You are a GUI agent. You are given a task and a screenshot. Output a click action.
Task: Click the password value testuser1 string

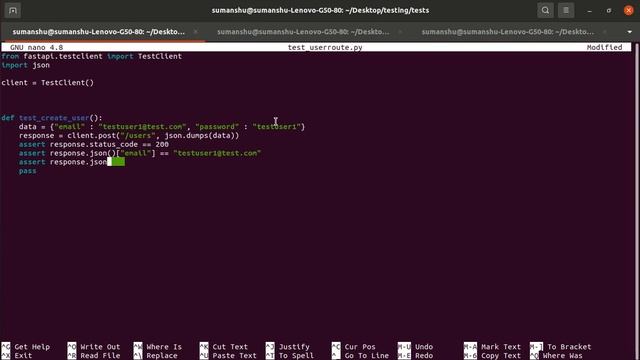tap(276, 127)
